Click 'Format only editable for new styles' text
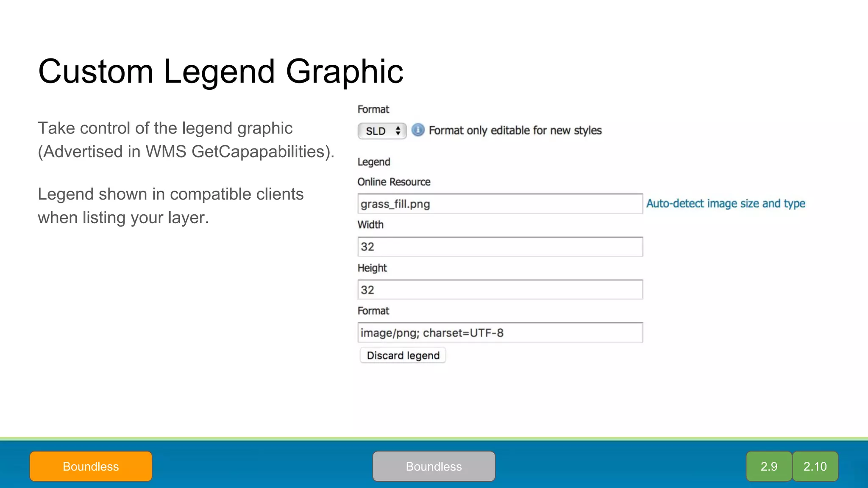The image size is (868, 488). (x=515, y=130)
